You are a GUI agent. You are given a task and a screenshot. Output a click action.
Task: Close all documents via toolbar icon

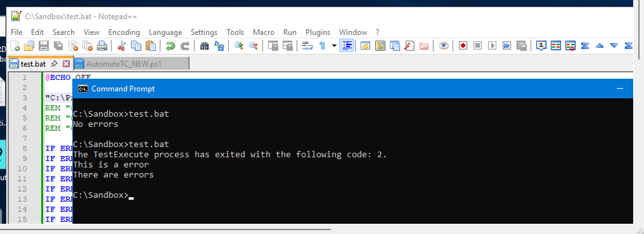(x=88, y=46)
